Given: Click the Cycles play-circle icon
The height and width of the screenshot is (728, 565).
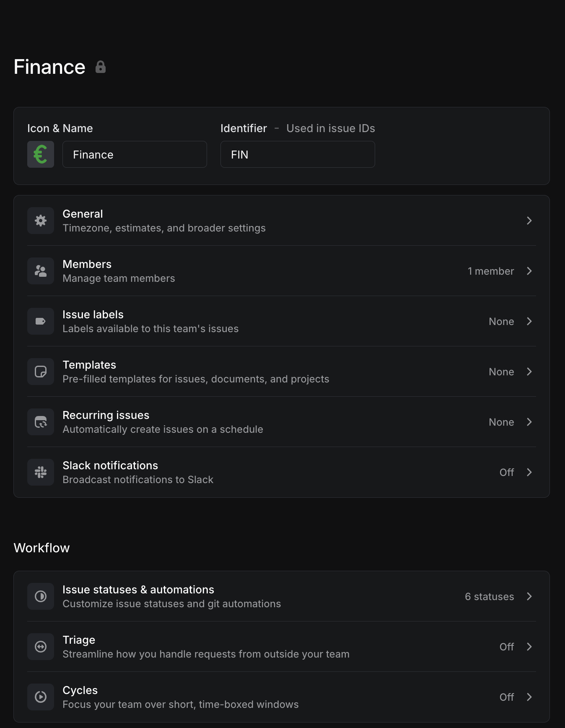Looking at the screenshot, I should (x=41, y=697).
